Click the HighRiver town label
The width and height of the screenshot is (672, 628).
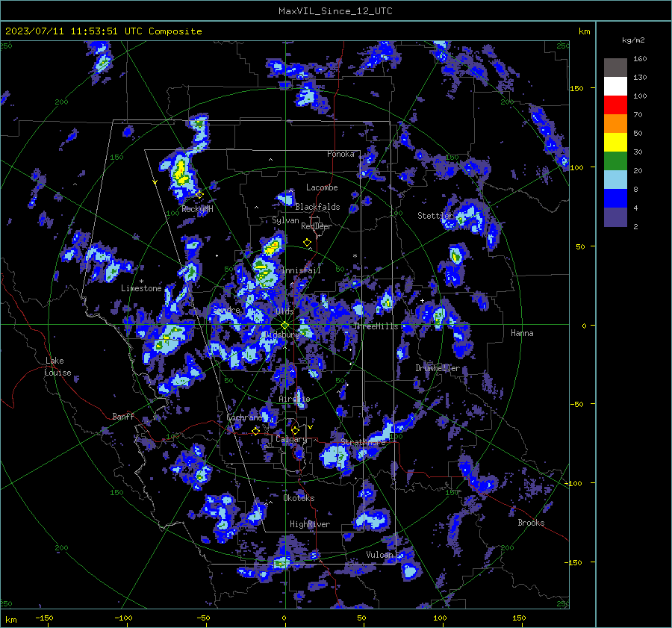coord(310,524)
